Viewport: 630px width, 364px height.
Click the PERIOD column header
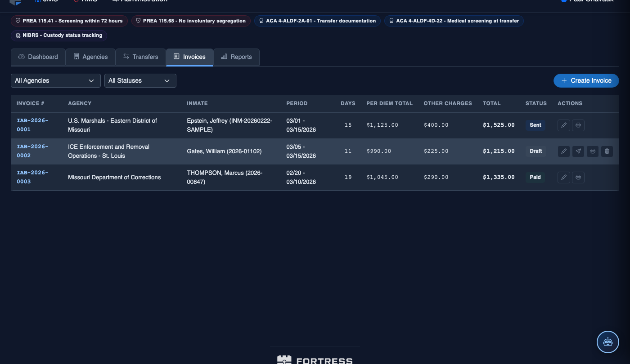point(297,103)
